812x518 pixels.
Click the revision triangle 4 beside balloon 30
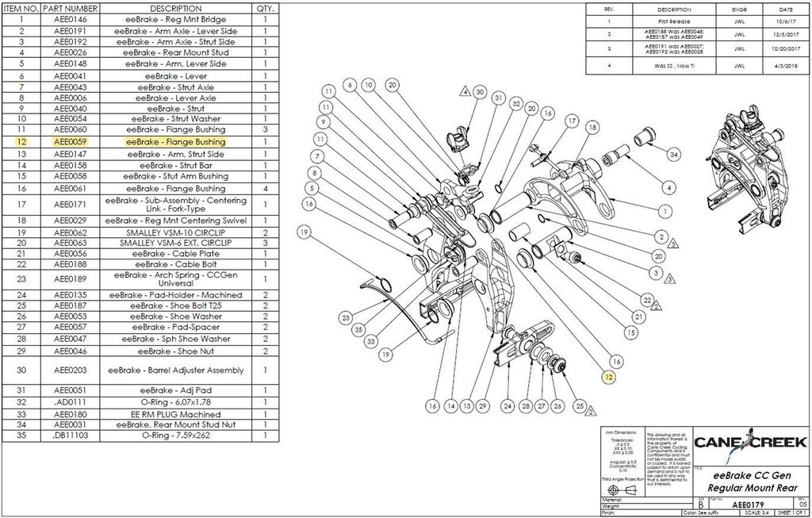465,92
